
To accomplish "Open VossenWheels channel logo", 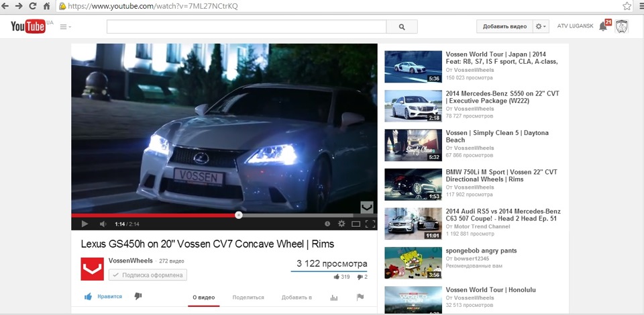I will pos(93,269).
